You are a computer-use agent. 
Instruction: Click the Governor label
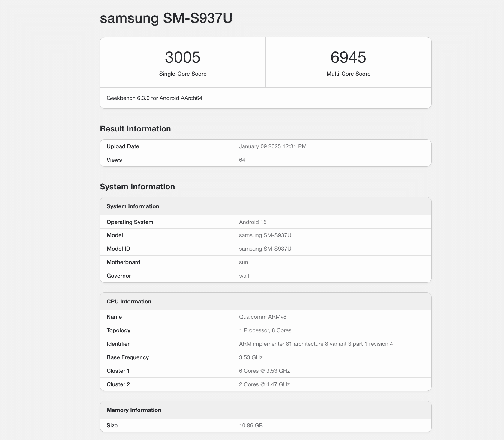click(119, 276)
